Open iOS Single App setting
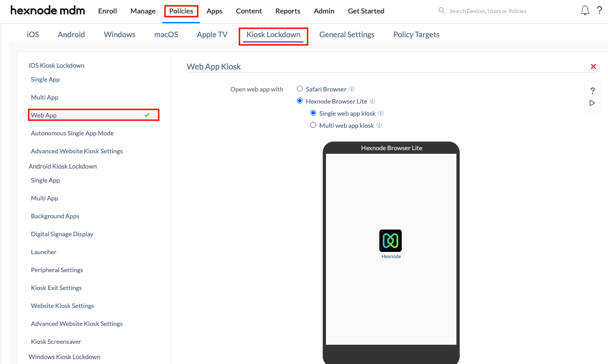Image resolution: width=608 pixels, height=364 pixels. coord(45,79)
